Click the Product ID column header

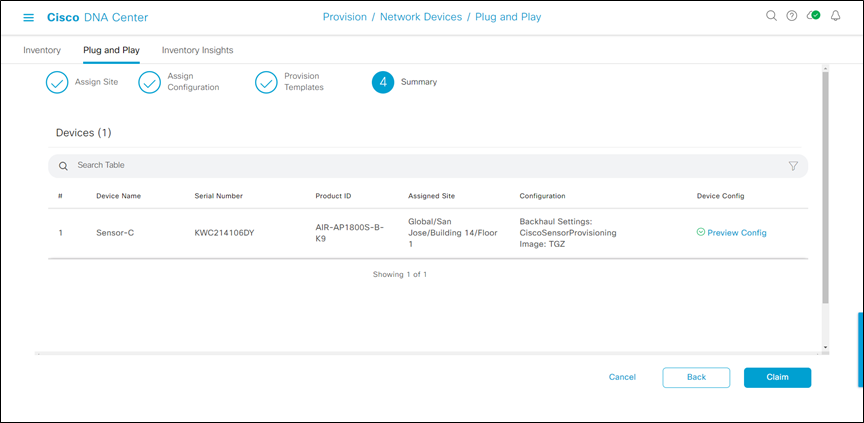coord(333,196)
